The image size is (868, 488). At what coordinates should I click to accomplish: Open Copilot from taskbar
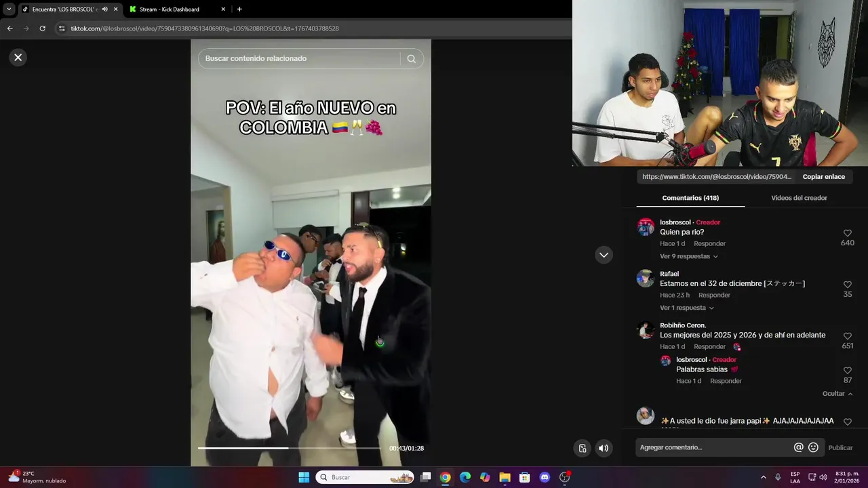pyautogui.click(x=485, y=477)
